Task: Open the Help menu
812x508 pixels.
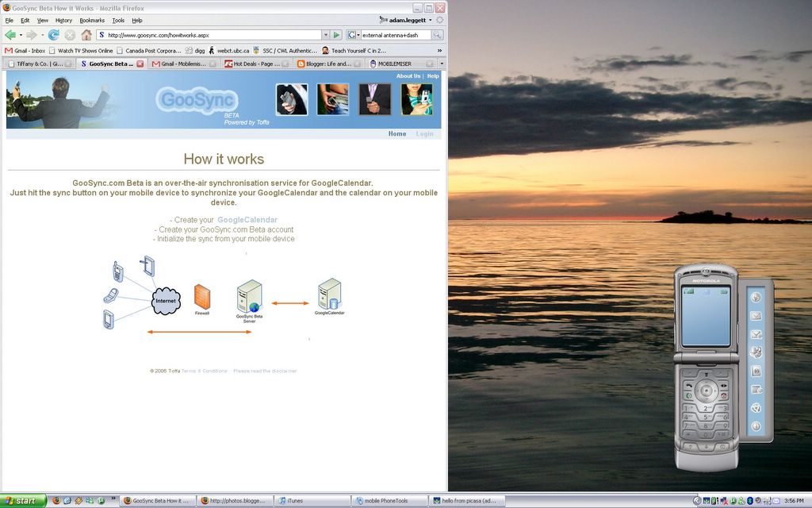Action: click(x=136, y=20)
